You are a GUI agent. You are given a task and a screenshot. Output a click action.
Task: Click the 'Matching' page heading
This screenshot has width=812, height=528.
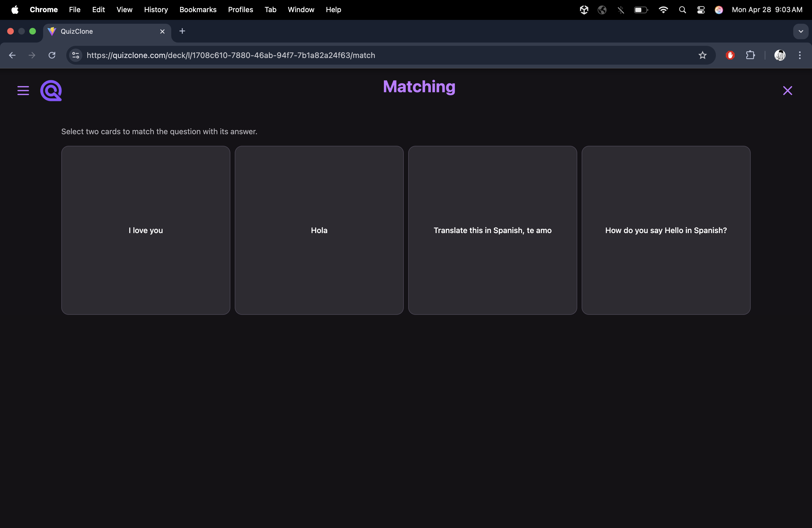(419, 87)
